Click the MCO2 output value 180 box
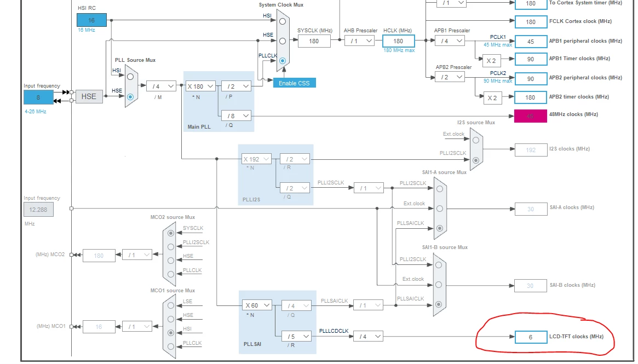 pos(99,256)
